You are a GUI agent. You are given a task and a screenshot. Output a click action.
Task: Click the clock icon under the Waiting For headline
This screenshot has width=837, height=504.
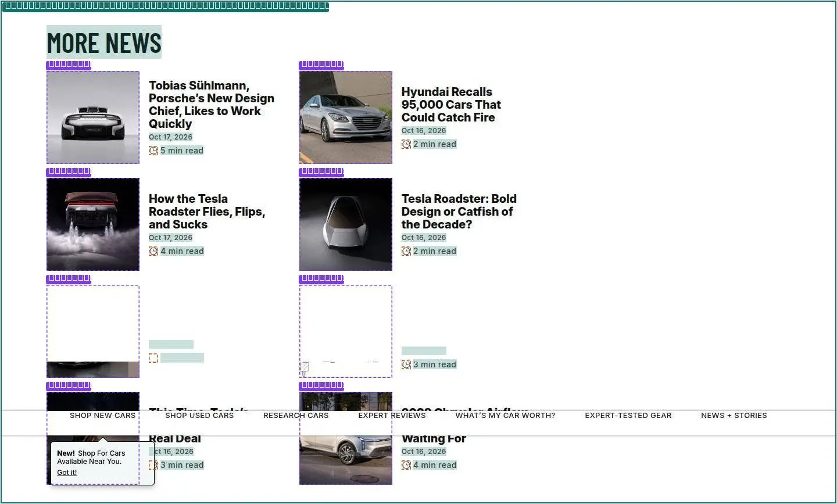click(x=406, y=465)
